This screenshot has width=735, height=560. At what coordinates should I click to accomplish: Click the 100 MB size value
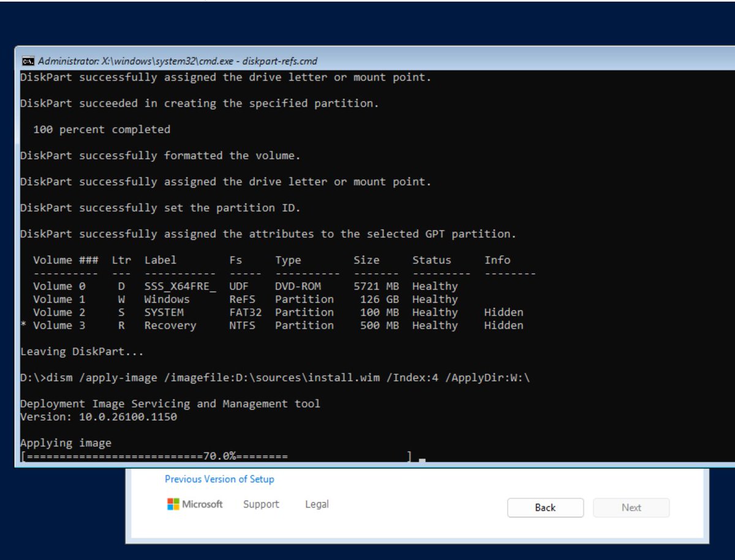[380, 312]
